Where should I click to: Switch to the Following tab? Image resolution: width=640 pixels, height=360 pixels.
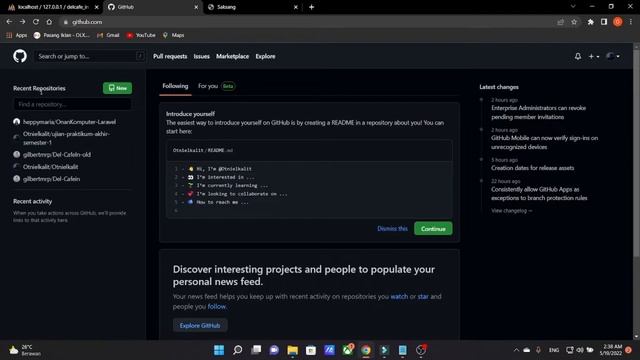175,86
